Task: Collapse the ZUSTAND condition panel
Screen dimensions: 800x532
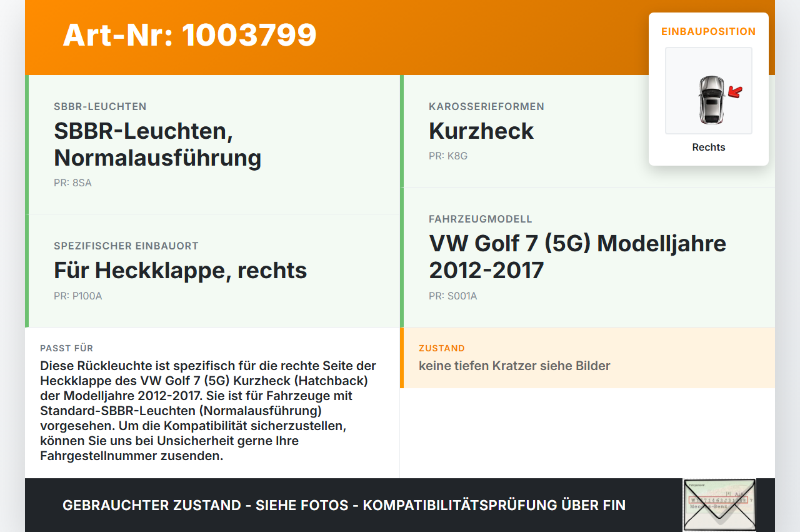Action: coord(442,348)
